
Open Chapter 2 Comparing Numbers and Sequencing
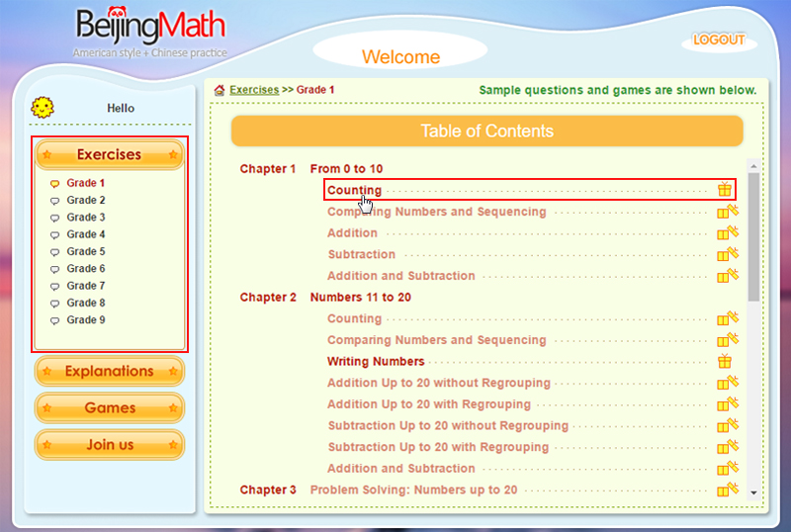click(436, 340)
